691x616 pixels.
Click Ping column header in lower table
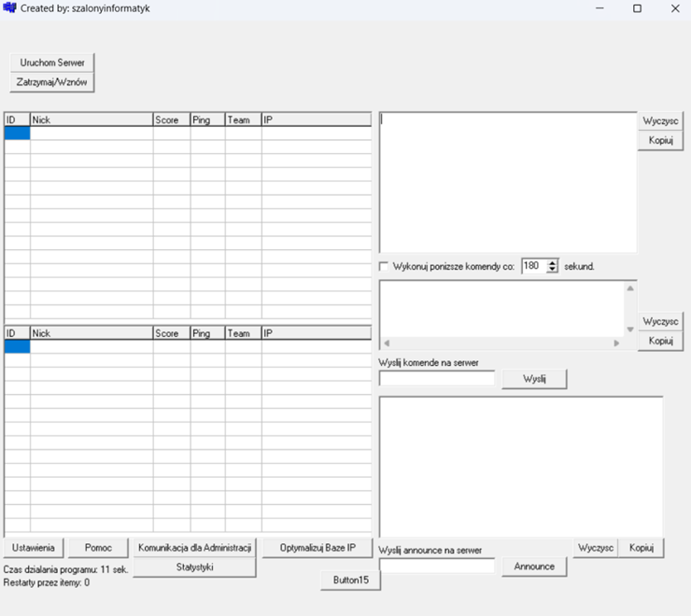(x=207, y=333)
